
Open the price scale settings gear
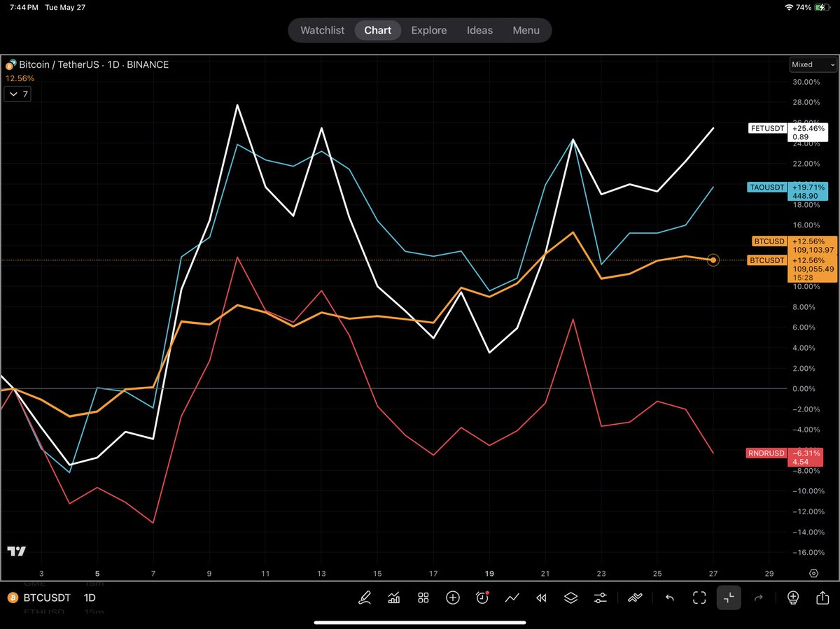(813, 573)
